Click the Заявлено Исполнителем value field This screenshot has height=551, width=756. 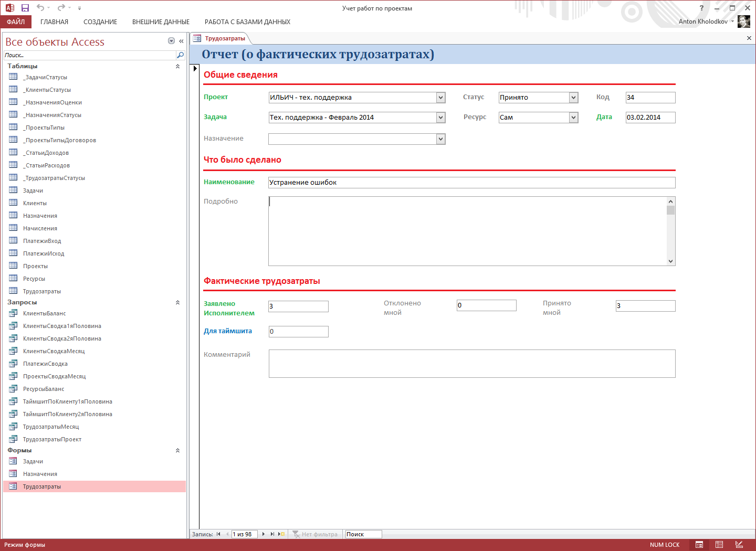299,306
